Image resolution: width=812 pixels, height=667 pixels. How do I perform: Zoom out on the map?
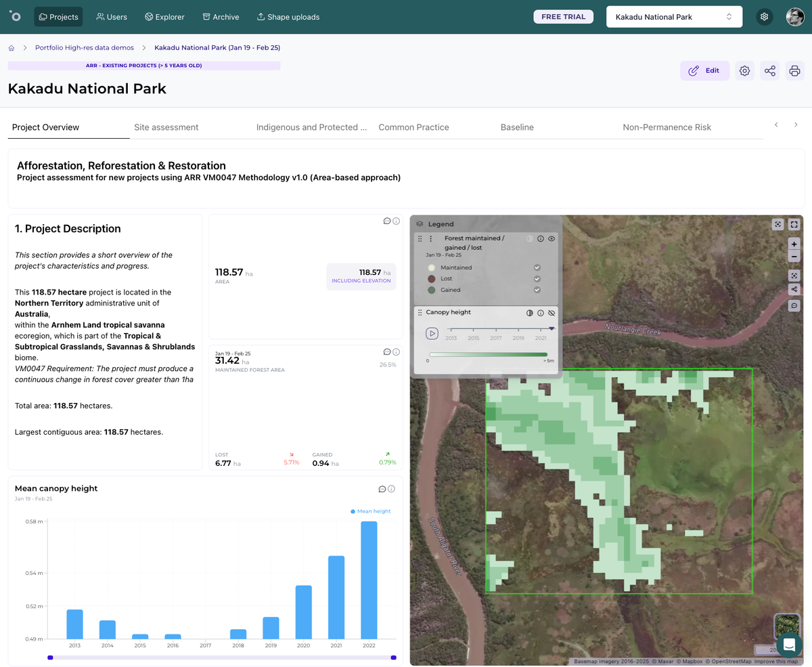794,256
